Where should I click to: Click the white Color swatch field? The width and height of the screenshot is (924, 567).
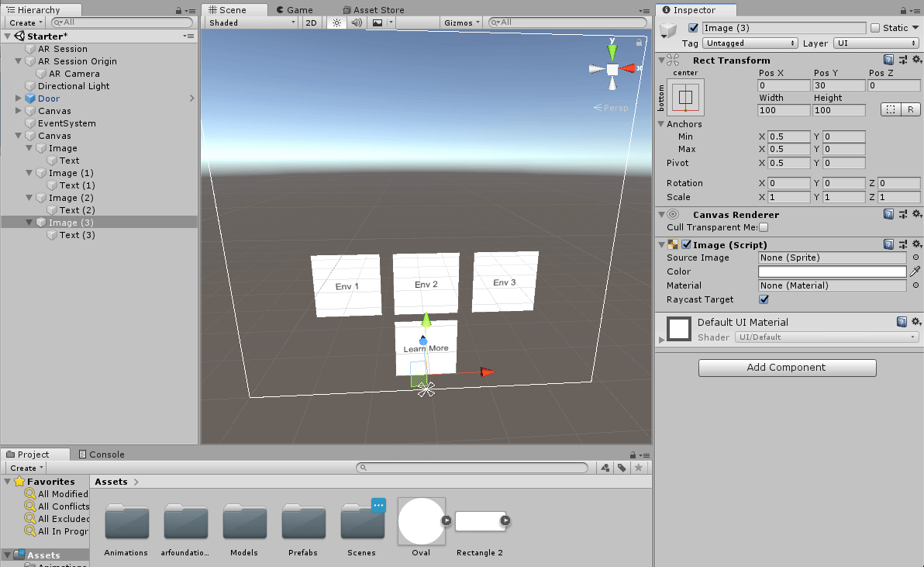pos(832,271)
